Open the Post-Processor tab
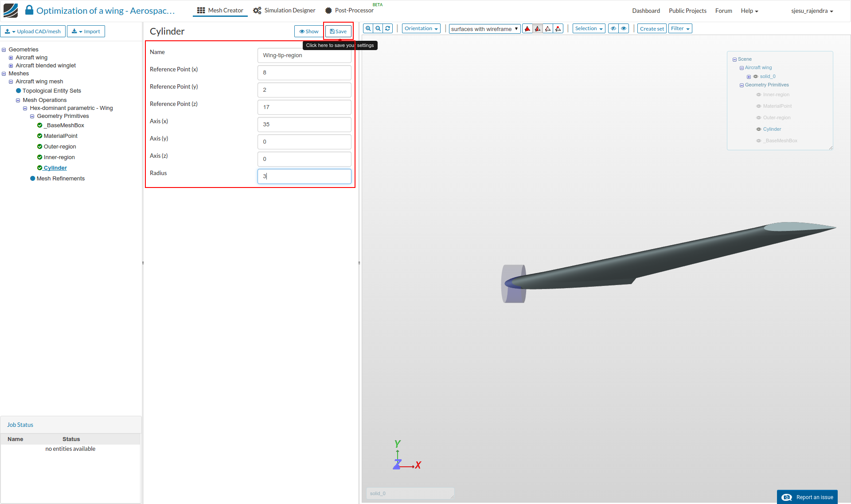The height and width of the screenshot is (504, 851). pos(349,11)
